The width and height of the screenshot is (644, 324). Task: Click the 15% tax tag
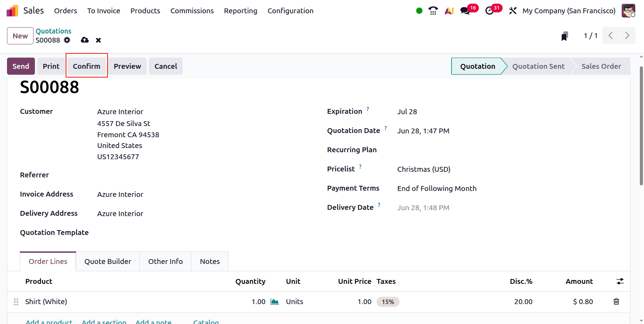point(388,302)
